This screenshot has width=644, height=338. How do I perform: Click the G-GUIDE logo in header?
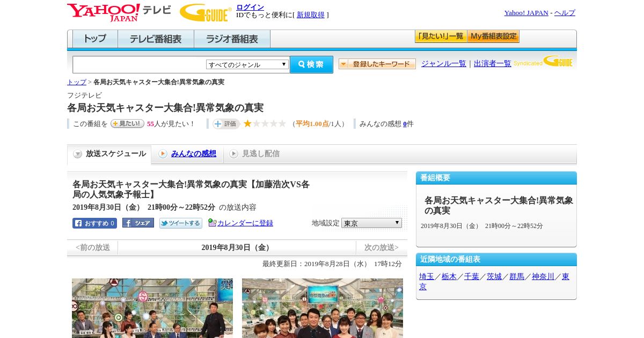click(206, 12)
